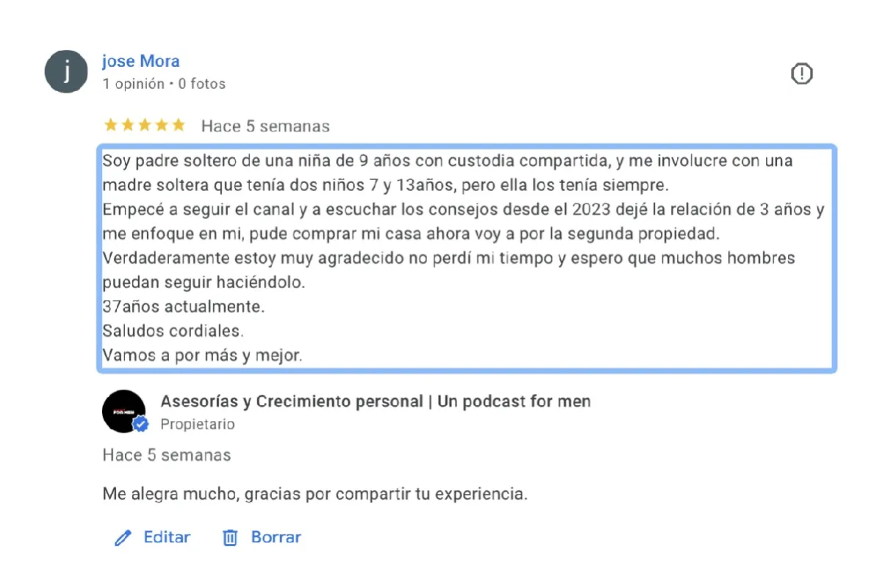The height and width of the screenshot is (588, 882).
Task: Click the "Propietario" label
Action: tap(198, 424)
